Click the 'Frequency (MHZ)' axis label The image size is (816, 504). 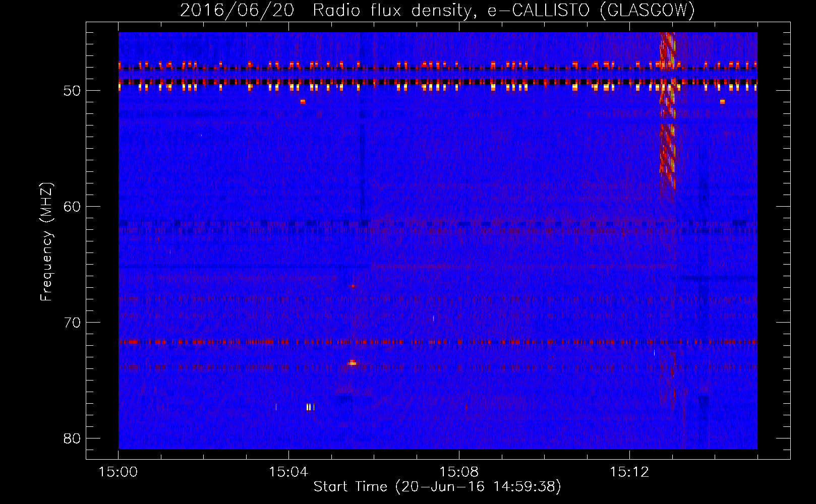pos(46,242)
